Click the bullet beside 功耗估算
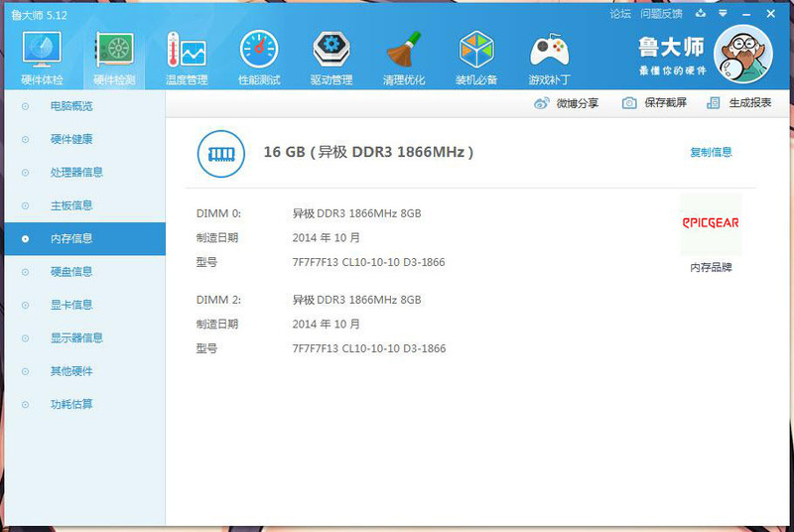The width and height of the screenshot is (794, 532). click(26, 404)
